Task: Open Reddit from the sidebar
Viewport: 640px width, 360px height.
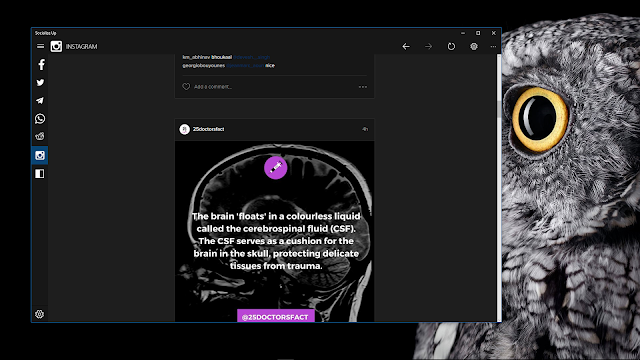Action: pos(40,136)
